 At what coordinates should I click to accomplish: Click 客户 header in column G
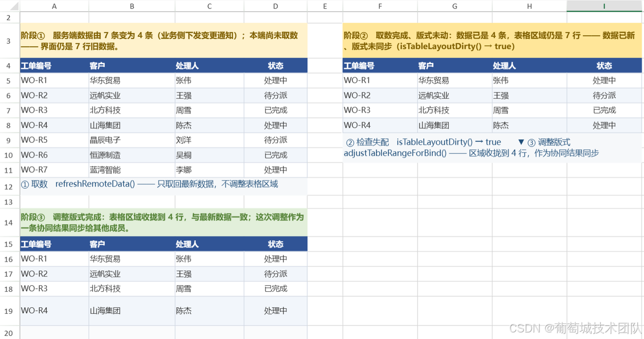pos(455,65)
